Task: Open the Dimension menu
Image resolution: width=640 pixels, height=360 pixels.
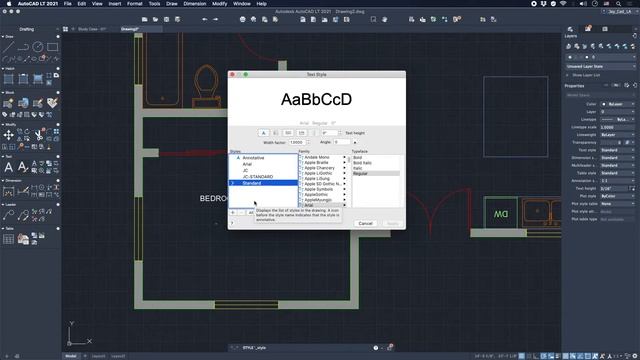Action: pyautogui.click(x=195, y=4)
